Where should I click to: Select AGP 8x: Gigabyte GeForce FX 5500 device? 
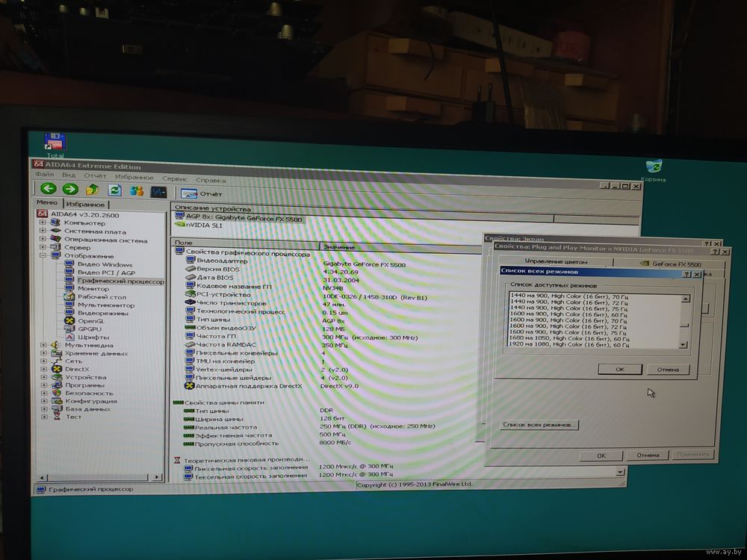(244, 218)
